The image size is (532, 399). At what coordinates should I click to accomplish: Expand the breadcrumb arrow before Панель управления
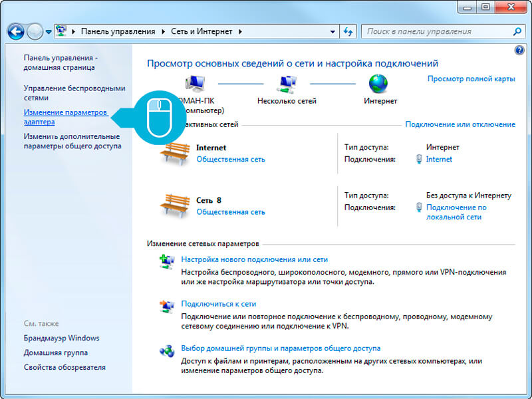click(x=73, y=31)
